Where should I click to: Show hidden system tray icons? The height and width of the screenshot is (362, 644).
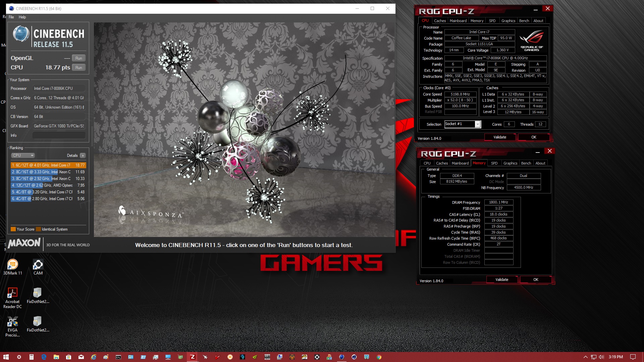[585, 357]
